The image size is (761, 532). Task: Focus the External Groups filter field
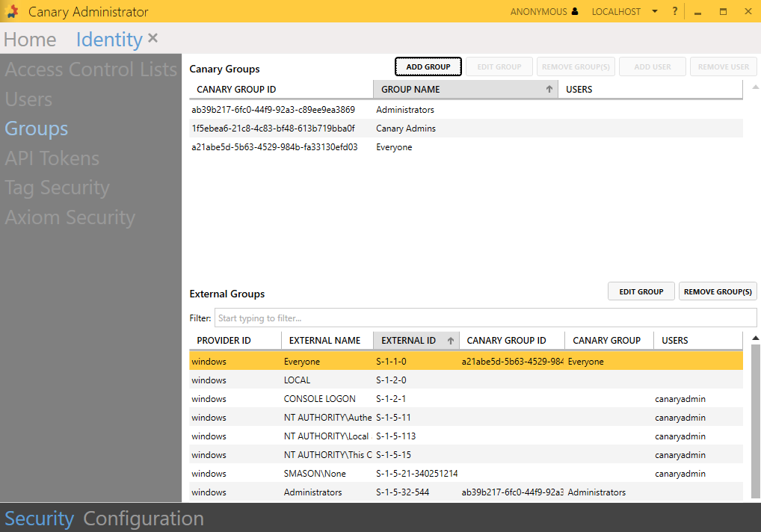pyautogui.click(x=484, y=318)
